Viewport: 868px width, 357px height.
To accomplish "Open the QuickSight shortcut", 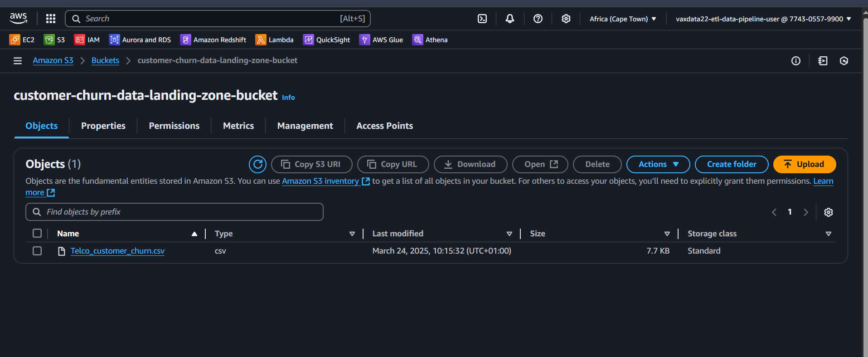I will [x=326, y=40].
